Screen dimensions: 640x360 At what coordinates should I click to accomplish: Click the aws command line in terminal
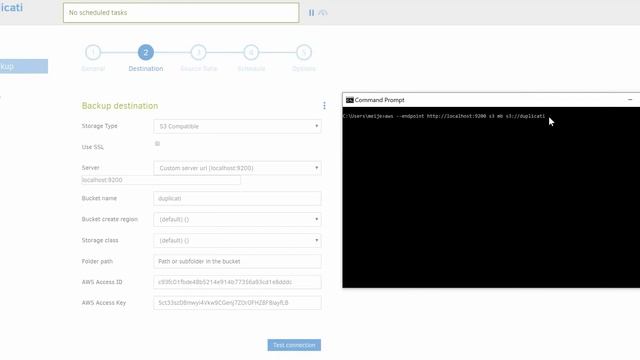[x=444, y=116]
